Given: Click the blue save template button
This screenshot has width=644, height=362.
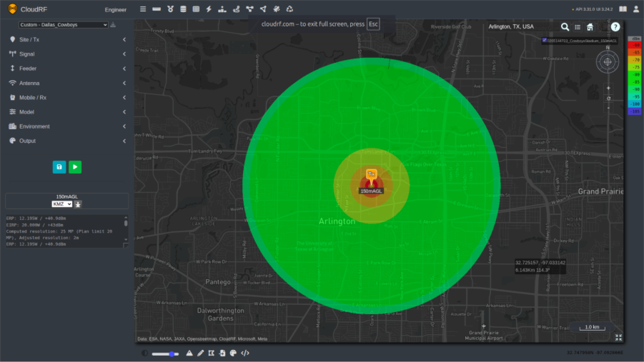Looking at the screenshot, I should pyautogui.click(x=59, y=166).
